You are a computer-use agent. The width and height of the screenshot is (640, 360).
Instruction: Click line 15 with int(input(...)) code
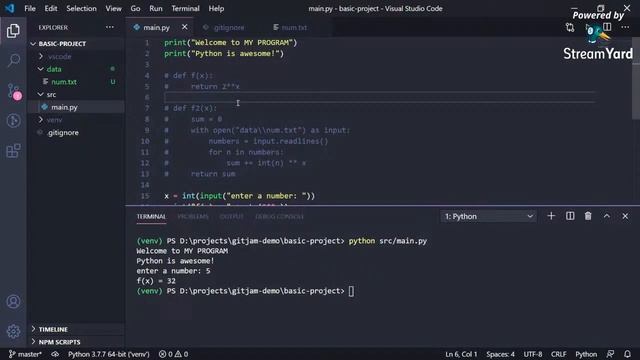click(240, 196)
